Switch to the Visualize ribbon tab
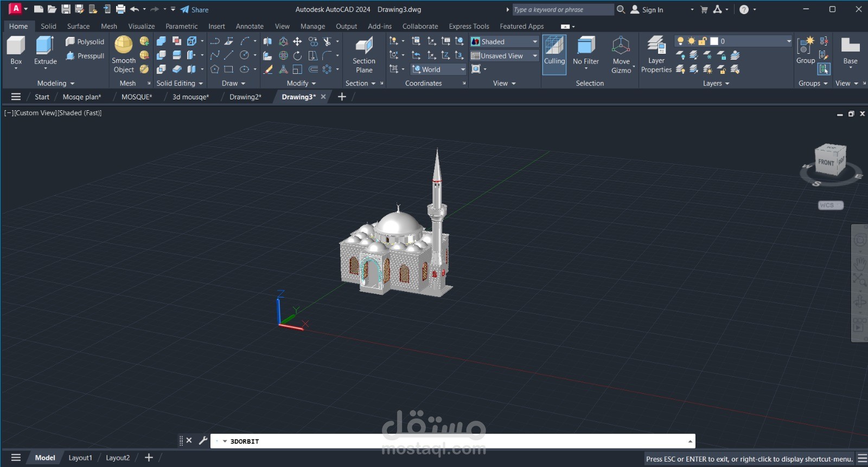Viewport: 868px width, 467px height. 142,26
